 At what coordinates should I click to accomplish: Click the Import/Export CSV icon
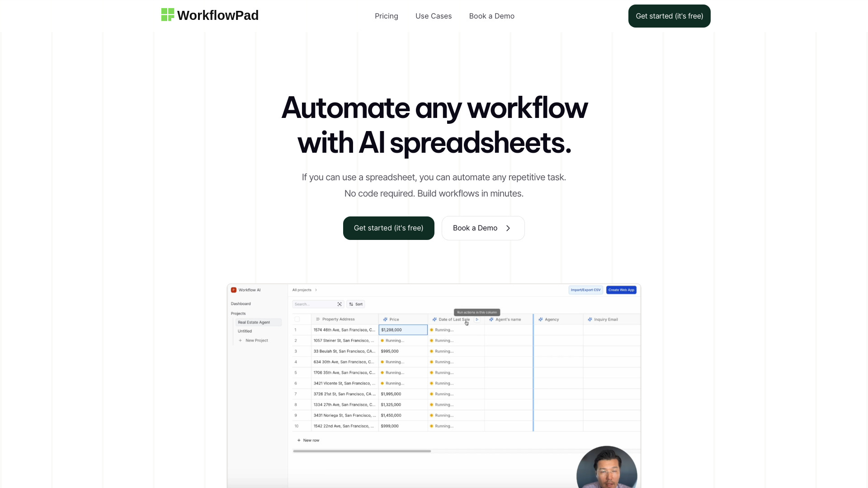click(x=585, y=290)
